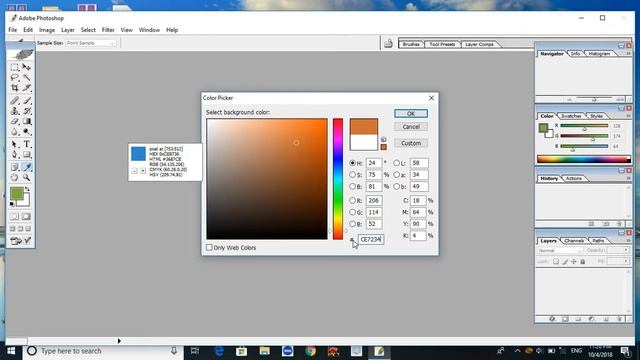Select the Brush tool
This screenshot has width=640, height=360.
point(27,100)
